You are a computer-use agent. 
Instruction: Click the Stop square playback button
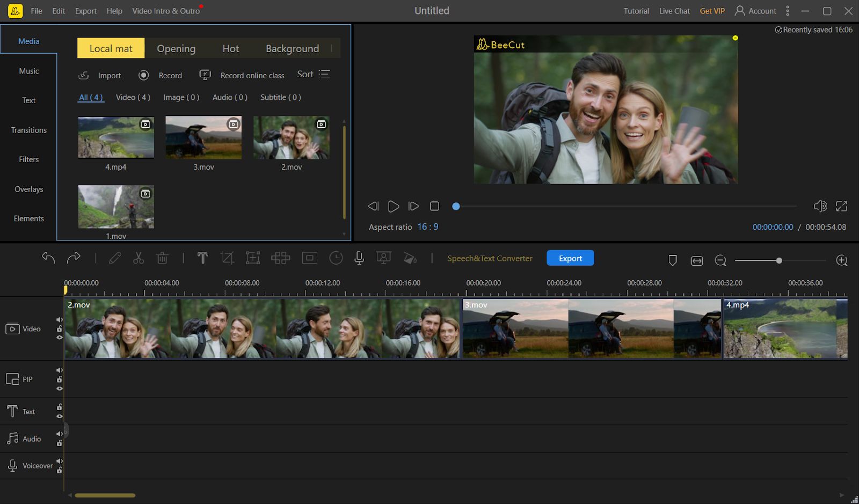pos(434,206)
